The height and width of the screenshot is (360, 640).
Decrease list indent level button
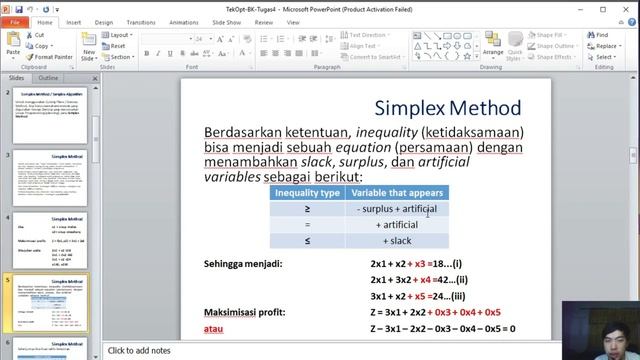point(302,39)
